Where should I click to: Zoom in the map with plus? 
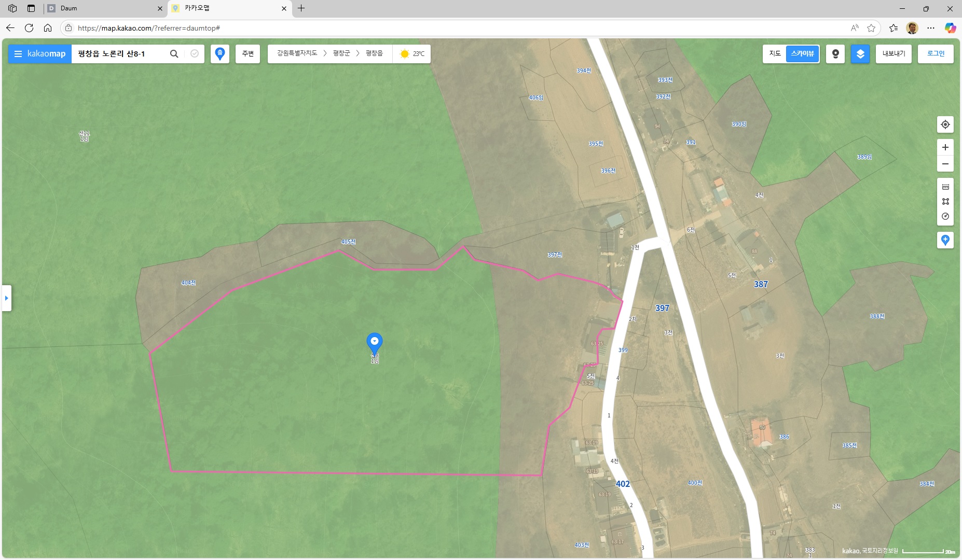945,148
